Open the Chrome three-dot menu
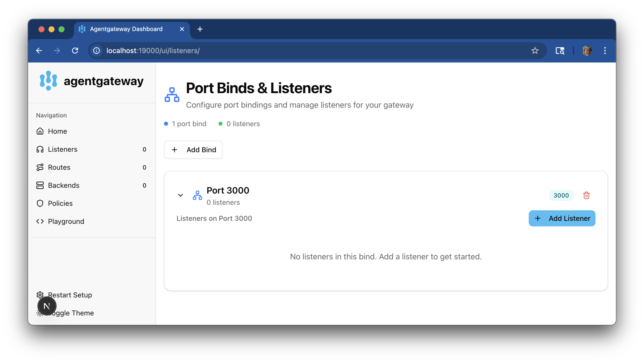Viewport: 644px width, 362px height. [605, 51]
